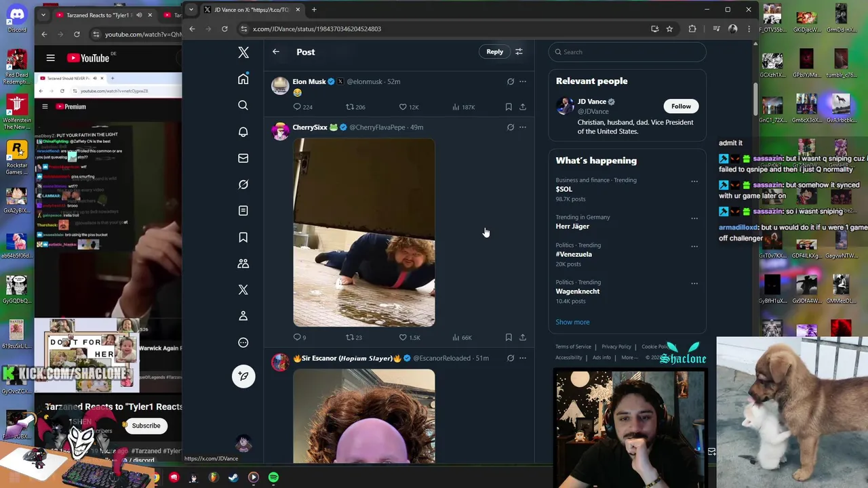Screen dimensions: 868x488
Task: Click the compose Post round button
Action: [x=243, y=376]
